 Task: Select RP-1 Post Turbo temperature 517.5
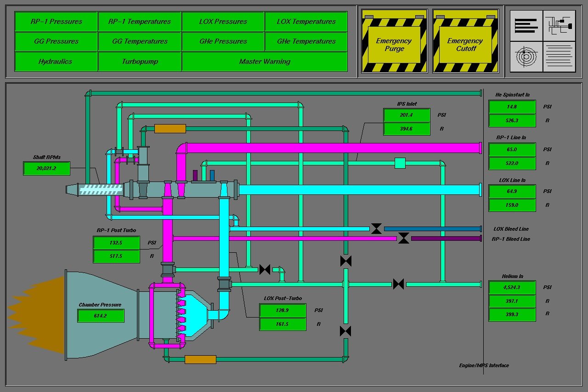(117, 256)
